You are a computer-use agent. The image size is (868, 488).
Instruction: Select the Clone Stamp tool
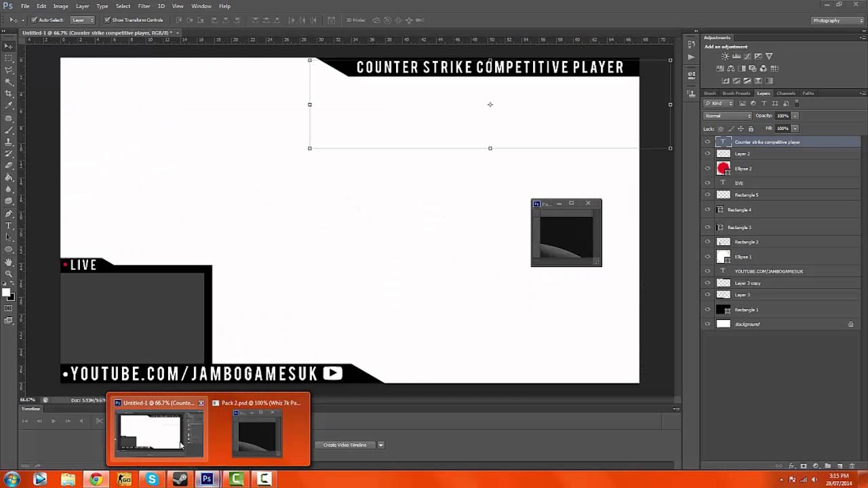click(8, 142)
